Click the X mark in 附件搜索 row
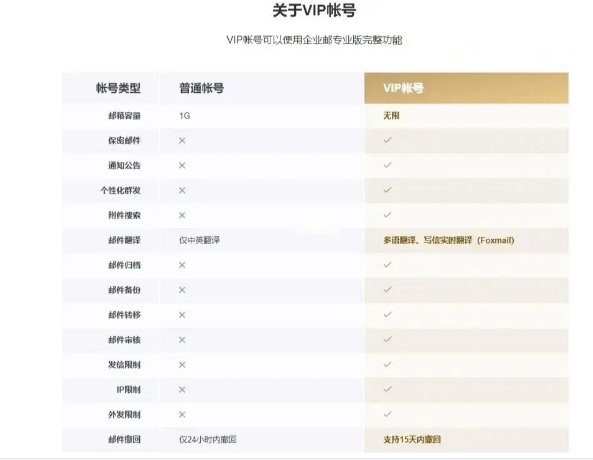This screenshot has width=593, height=460. (x=182, y=215)
